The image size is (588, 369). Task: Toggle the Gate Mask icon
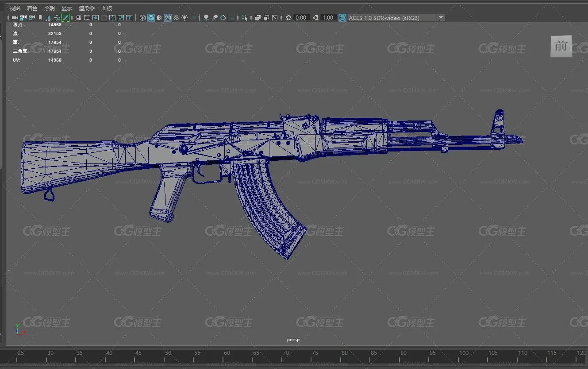point(104,18)
